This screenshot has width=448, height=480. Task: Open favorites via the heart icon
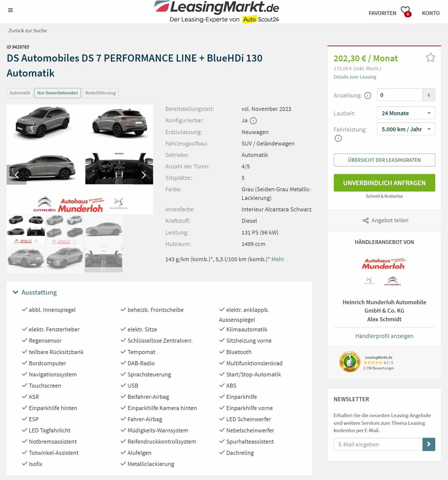click(x=406, y=11)
